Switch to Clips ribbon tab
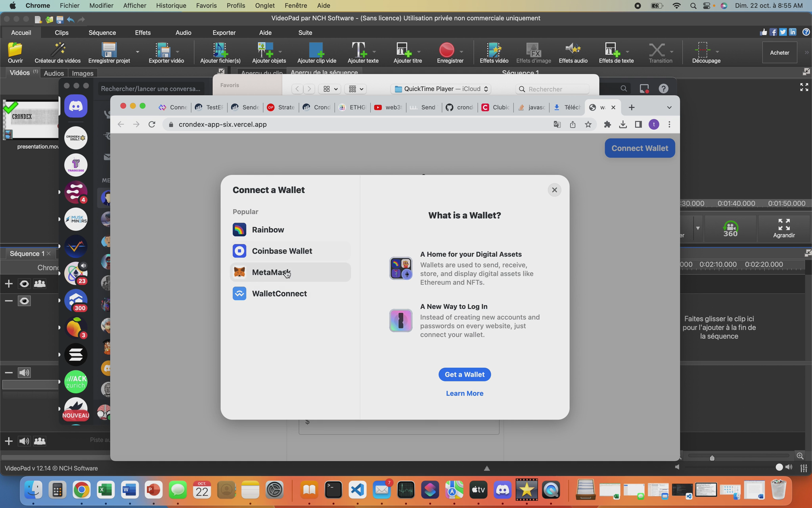The height and width of the screenshot is (508, 812). (x=61, y=33)
